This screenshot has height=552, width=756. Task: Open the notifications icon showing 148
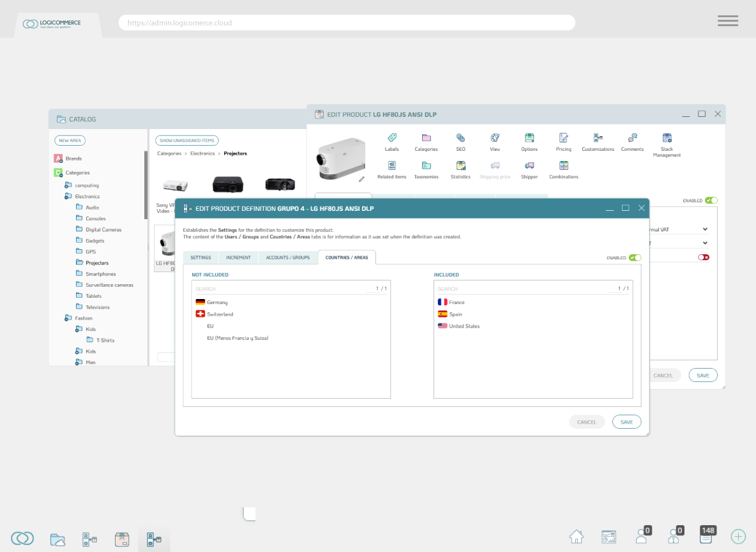[x=707, y=534]
